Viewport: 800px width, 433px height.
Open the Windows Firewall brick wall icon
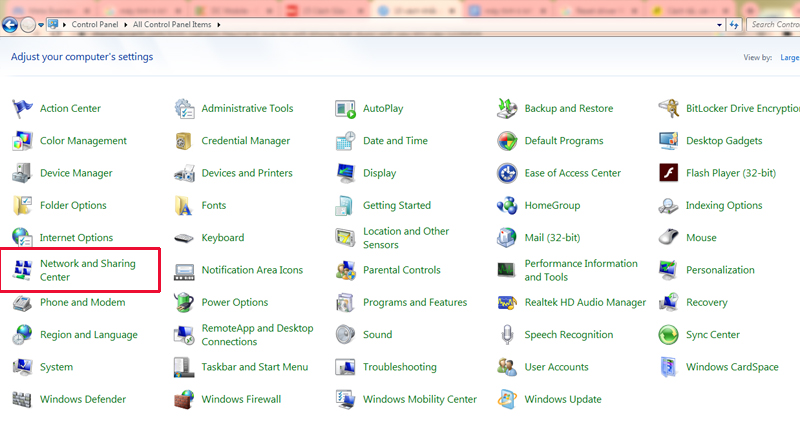[x=184, y=399]
